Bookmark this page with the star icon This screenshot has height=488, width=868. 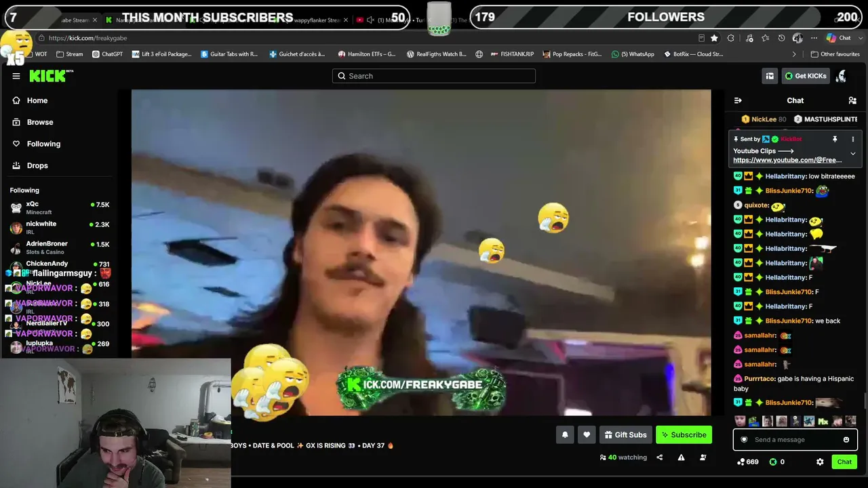click(x=714, y=38)
